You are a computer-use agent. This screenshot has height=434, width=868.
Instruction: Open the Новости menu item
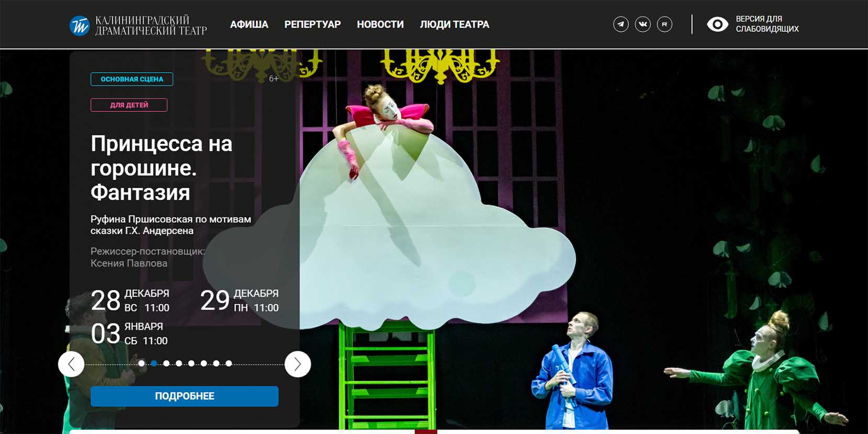[380, 25]
